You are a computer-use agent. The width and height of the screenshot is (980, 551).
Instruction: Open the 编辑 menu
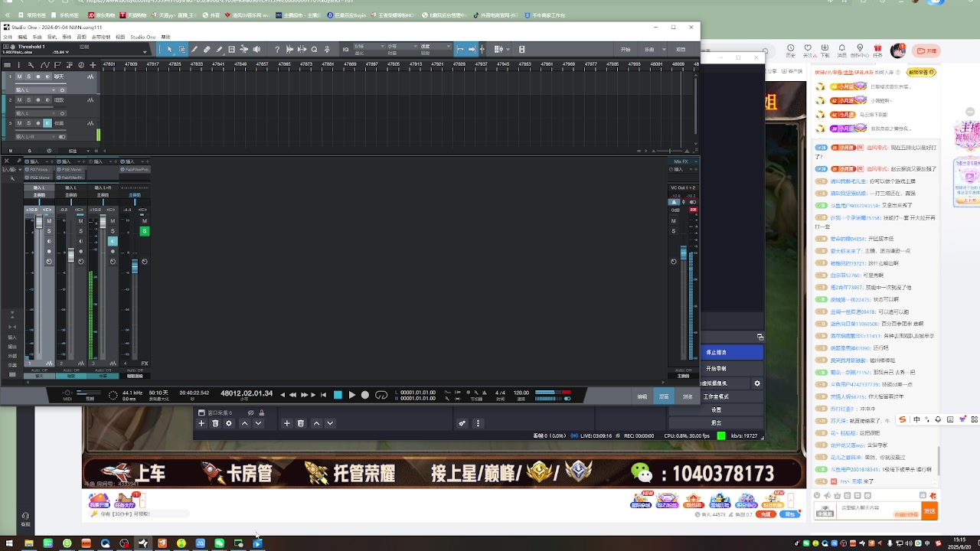(x=22, y=37)
